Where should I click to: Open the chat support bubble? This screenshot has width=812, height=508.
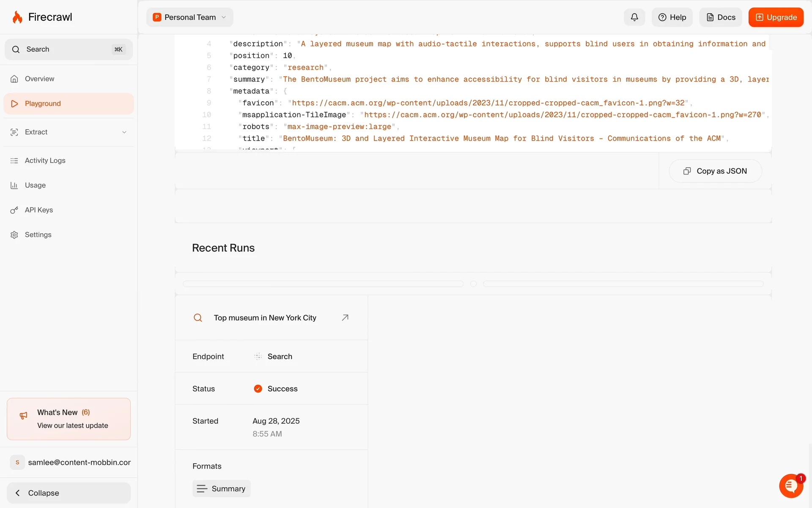point(790,486)
